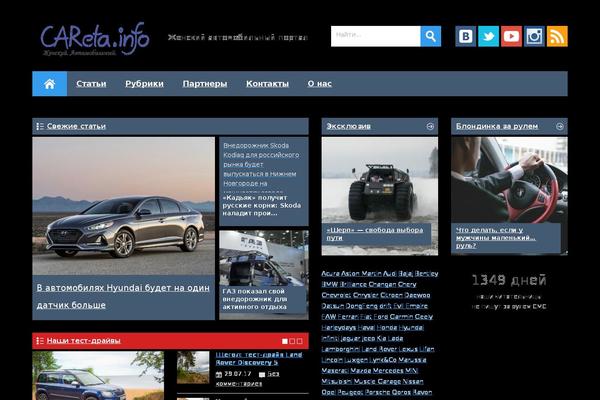Viewport: 600px width, 400px height.
Task: Open the Статьи menu item
Action: (x=91, y=83)
